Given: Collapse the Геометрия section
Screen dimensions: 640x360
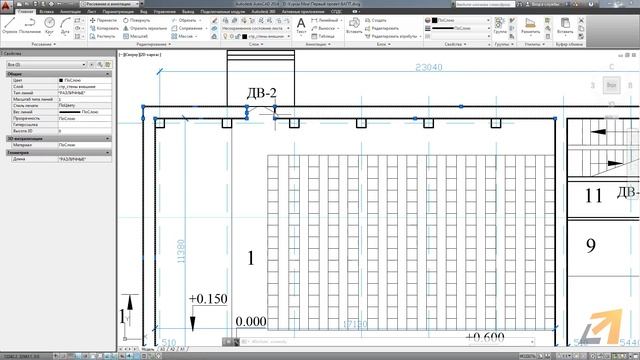Looking at the screenshot, I should (x=108, y=153).
